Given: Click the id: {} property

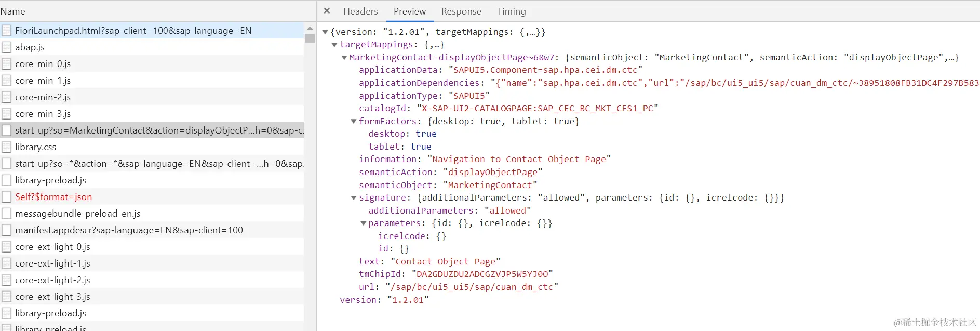Looking at the screenshot, I should 394,249.
